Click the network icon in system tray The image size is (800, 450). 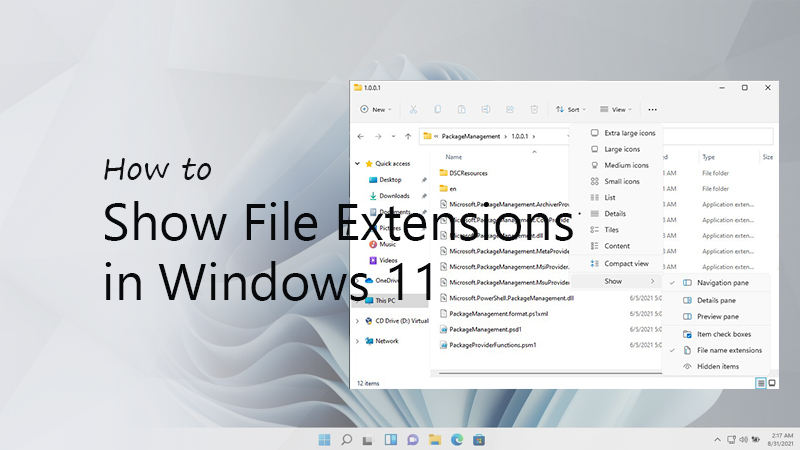click(731, 439)
